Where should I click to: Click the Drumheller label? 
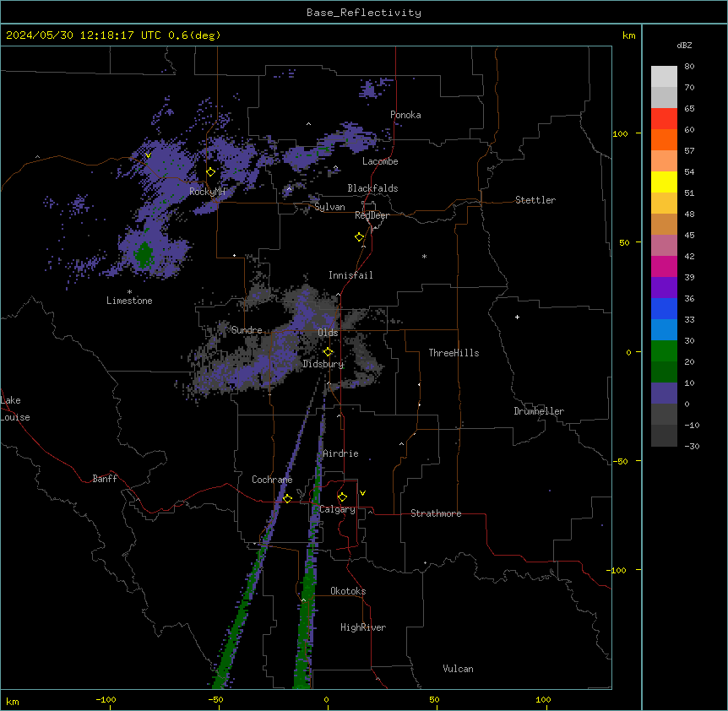coord(539,411)
